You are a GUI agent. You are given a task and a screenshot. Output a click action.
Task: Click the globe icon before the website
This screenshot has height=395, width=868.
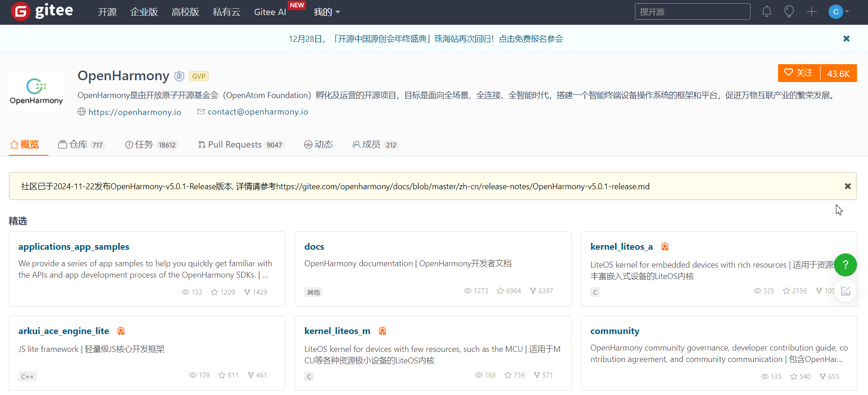[82, 112]
